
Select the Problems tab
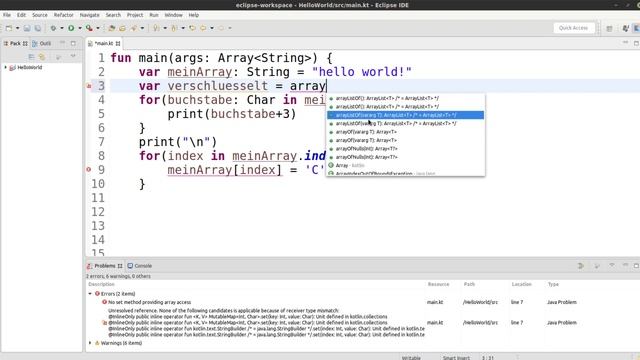(104, 266)
